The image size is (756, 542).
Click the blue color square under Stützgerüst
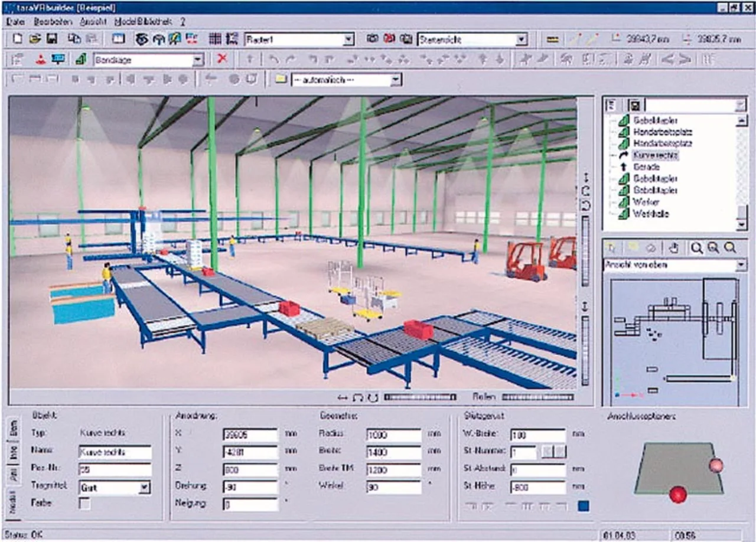(x=584, y=506)
